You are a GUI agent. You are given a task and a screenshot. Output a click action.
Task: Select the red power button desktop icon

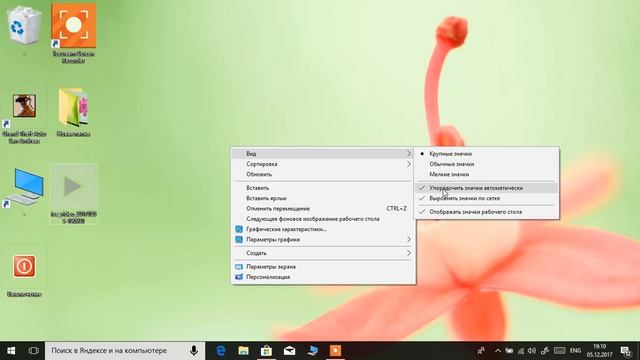point(24,267)
